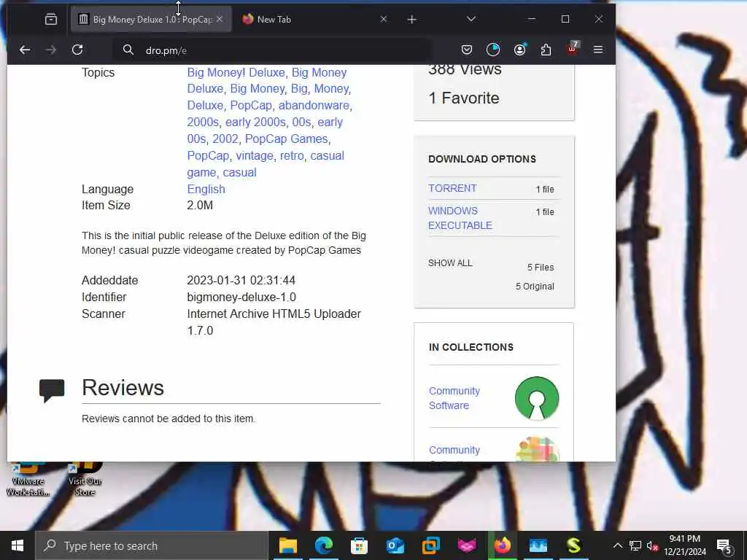The image size is (747, 560).
Task: Click the Item Size value 2.0M
Action: point(200,205)
